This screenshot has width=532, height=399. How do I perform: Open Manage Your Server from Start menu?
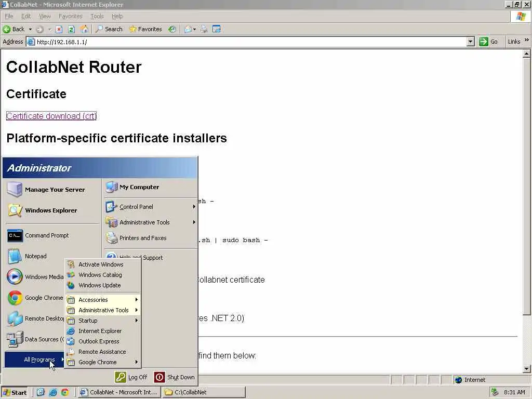click(52, 190)
